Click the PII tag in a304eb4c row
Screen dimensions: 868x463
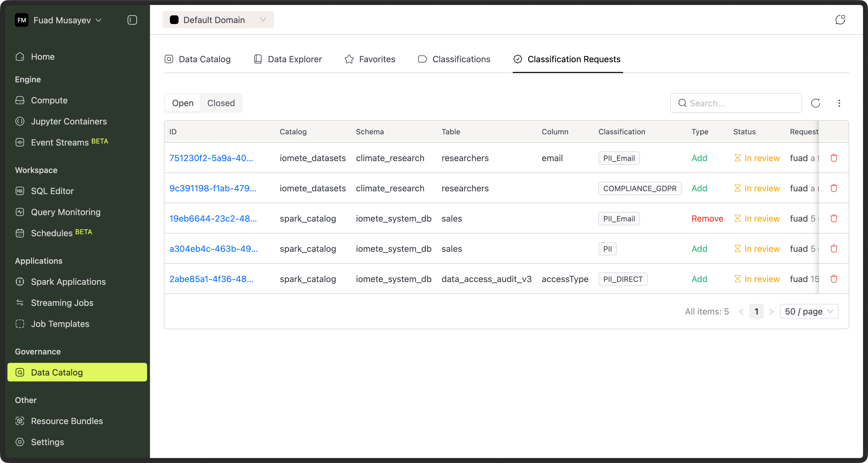click(607, 249)
